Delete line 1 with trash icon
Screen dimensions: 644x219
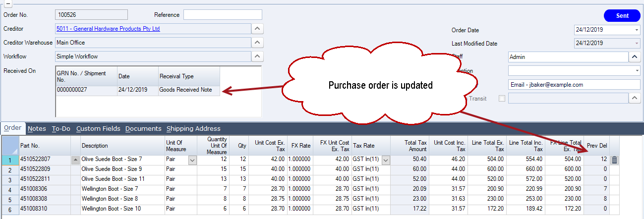614,160
